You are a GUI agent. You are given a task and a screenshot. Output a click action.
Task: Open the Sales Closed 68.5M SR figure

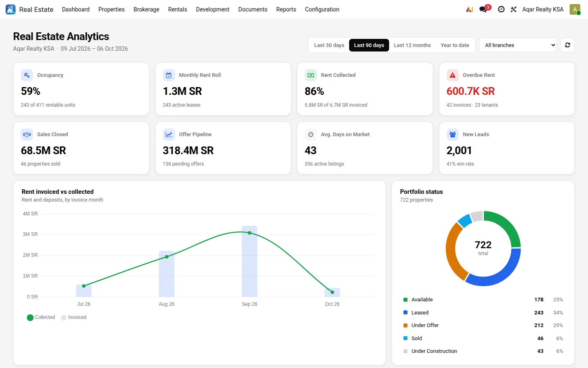pyautogui.click(x=43, y=150)
